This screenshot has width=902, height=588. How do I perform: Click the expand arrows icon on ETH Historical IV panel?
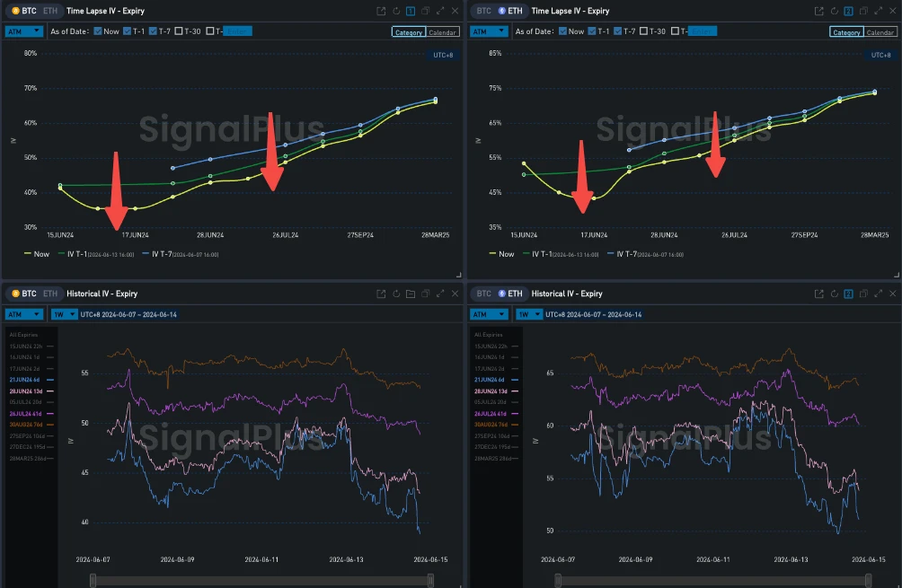[878, 294]
